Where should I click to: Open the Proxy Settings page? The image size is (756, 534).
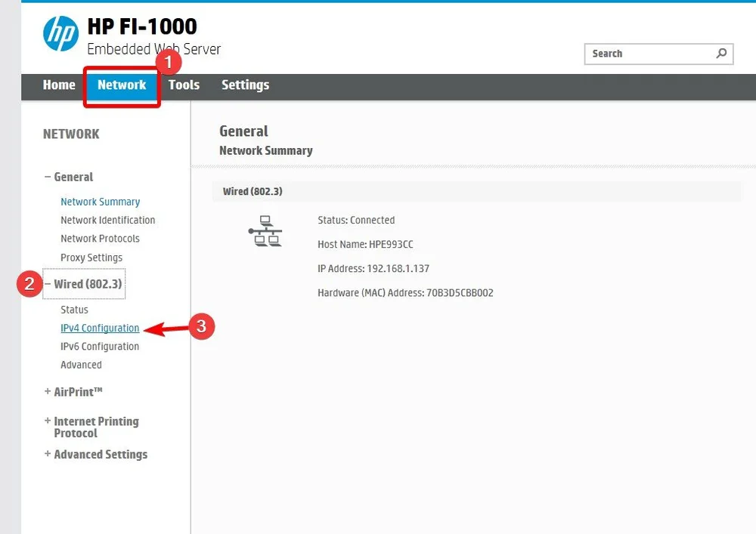[91, 258]
